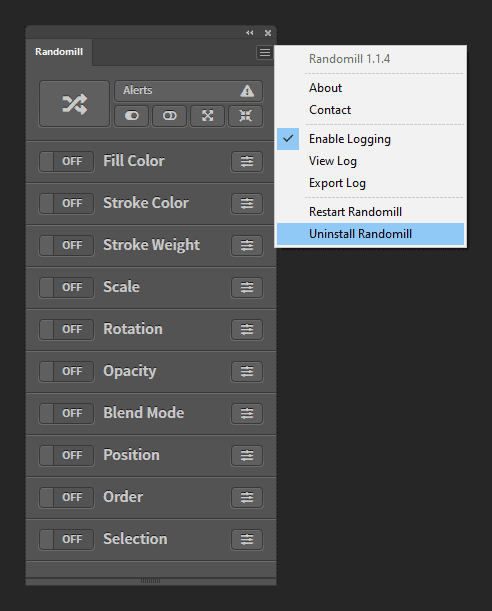This screenshot has height=611, width=492.
Task: Open the panel hamburger flyout menu
Action: [265, 52]
